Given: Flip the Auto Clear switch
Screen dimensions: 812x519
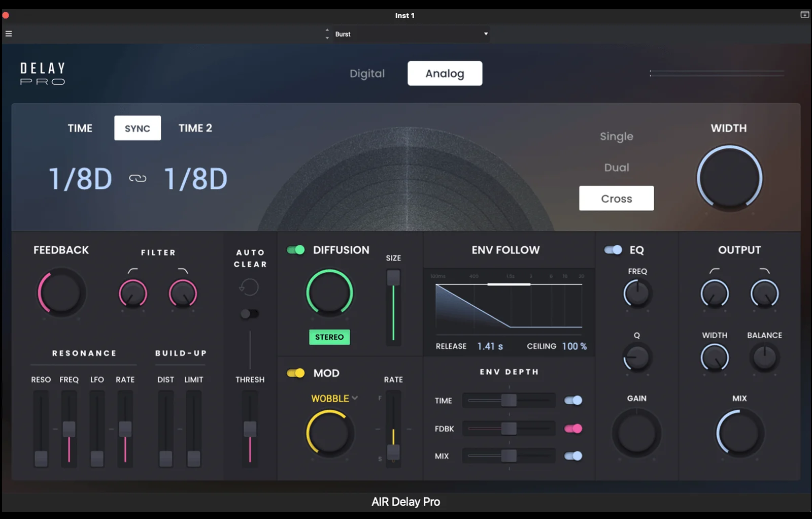Looking at the screenshot, I should pos(249,314).
